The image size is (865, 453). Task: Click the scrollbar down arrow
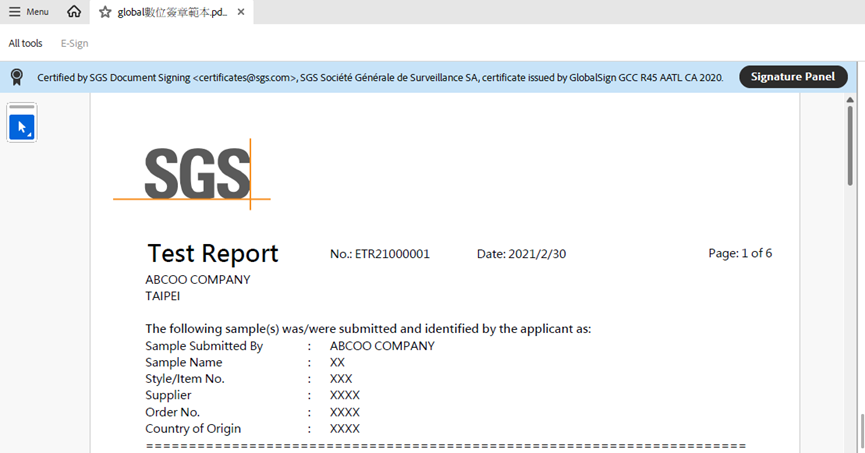click(x=851, y=445)
